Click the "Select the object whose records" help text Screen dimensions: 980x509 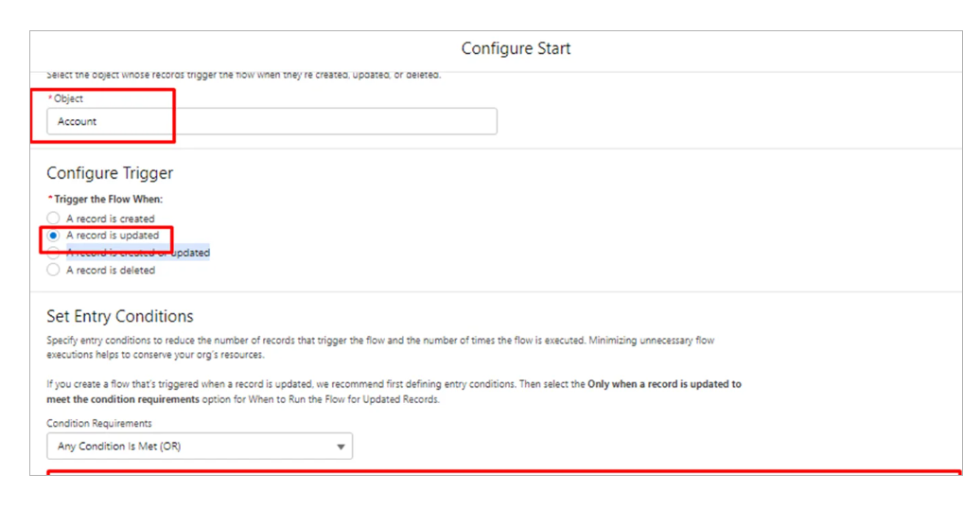[x=244, y=75]
